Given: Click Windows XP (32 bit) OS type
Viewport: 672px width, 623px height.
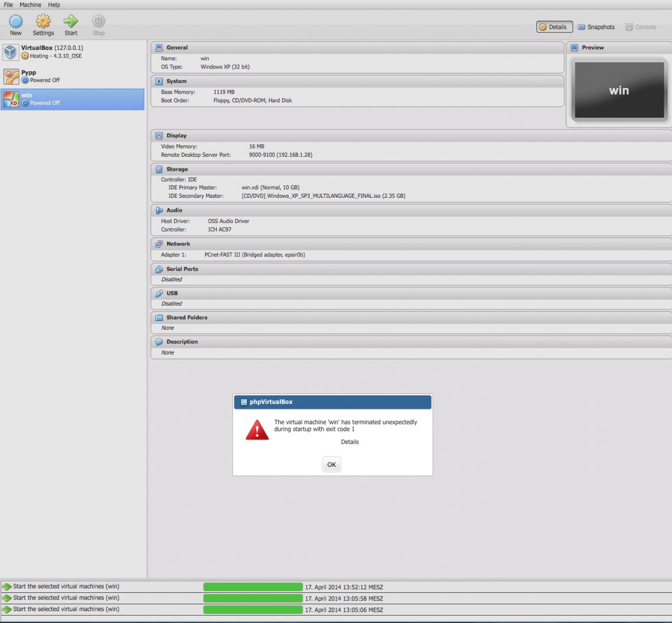Looking at the screenshot, I should [x=225, y=67].
